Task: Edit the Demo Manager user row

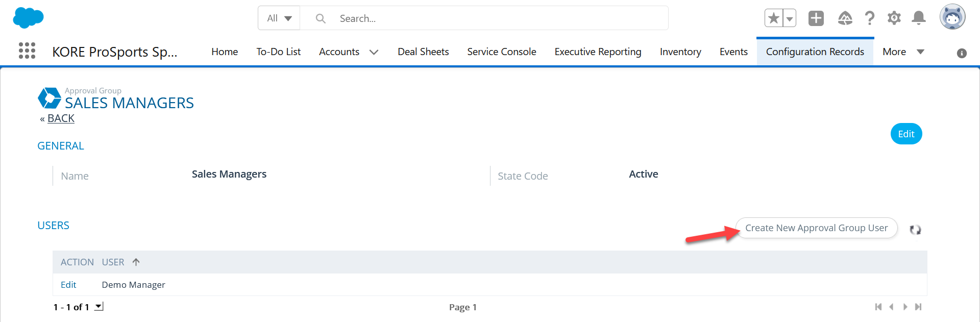Action: pyautogui.click(x=68, y=285)
